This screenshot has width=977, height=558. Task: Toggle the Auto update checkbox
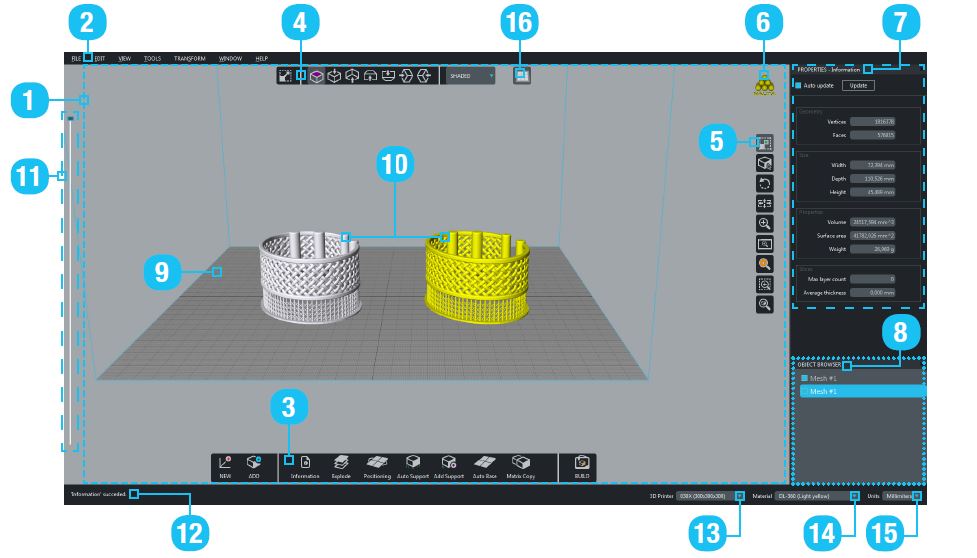tap(798, 86)
